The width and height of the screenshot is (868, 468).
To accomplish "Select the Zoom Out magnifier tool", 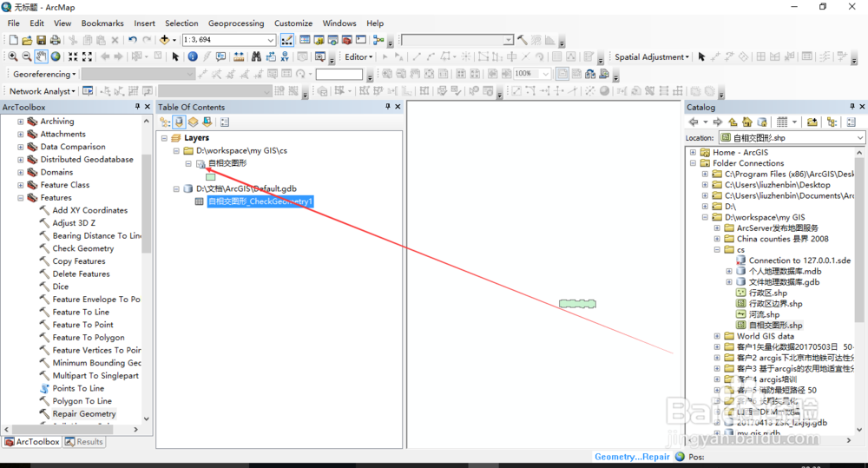I will (x=26, y=56).
